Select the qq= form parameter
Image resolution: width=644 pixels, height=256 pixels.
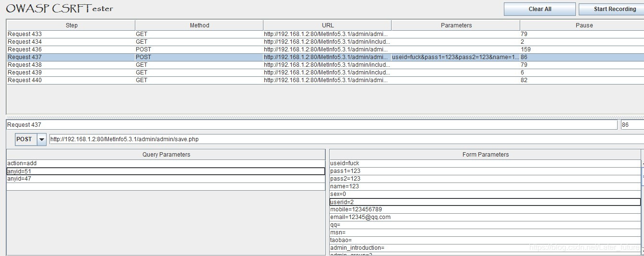(485, 225)
